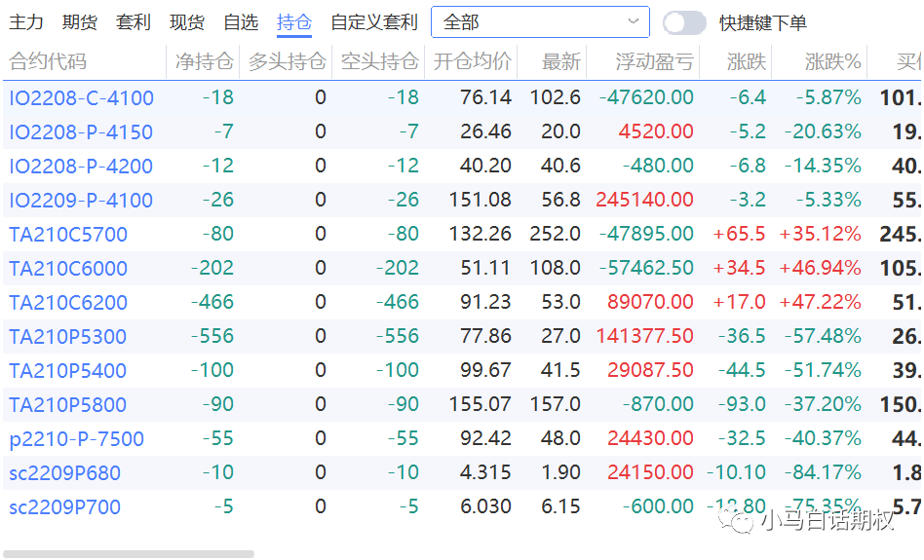Click the 涨跌% column header

[x=833, y=62]
